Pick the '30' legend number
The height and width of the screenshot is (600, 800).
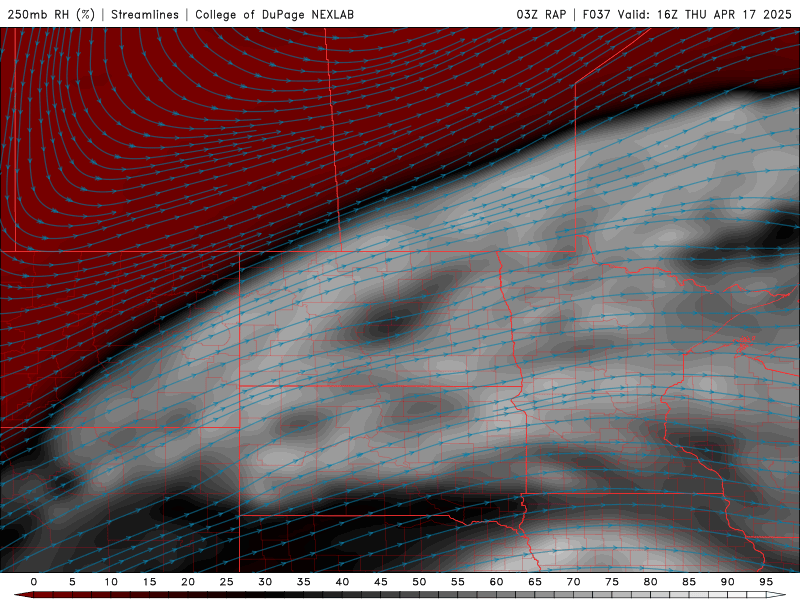click(x=265, y=582)
